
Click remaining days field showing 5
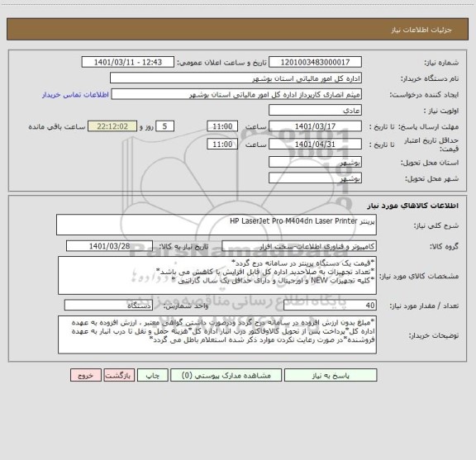click(164, 126)
